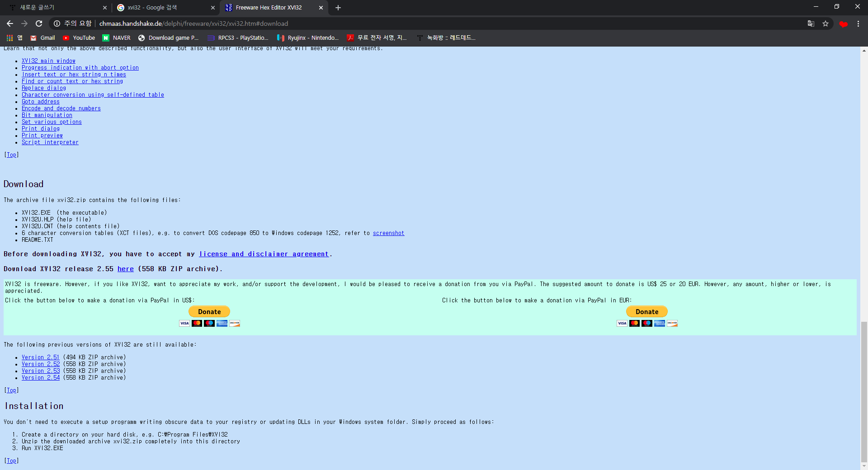Open the Script interpreter link
Screen dimensions: 868x470
pos(50,142)
